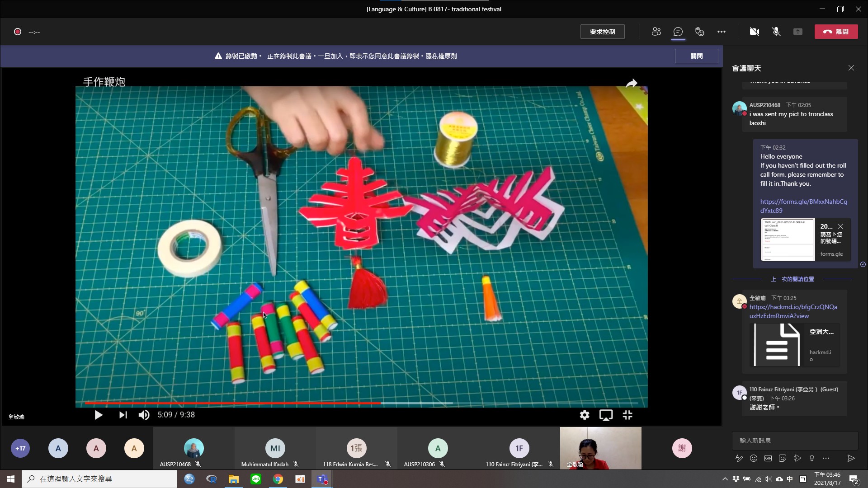Click the system volume tray icon

(768, 479)
